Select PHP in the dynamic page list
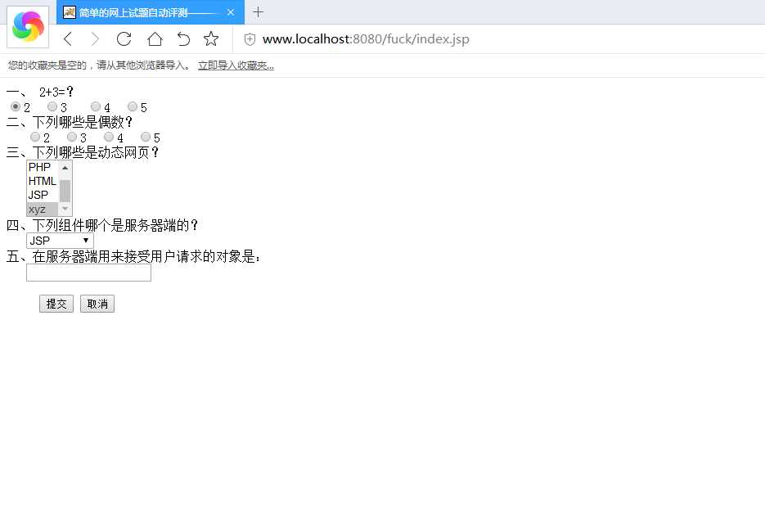The image size is (765, 532). [43, 167]
